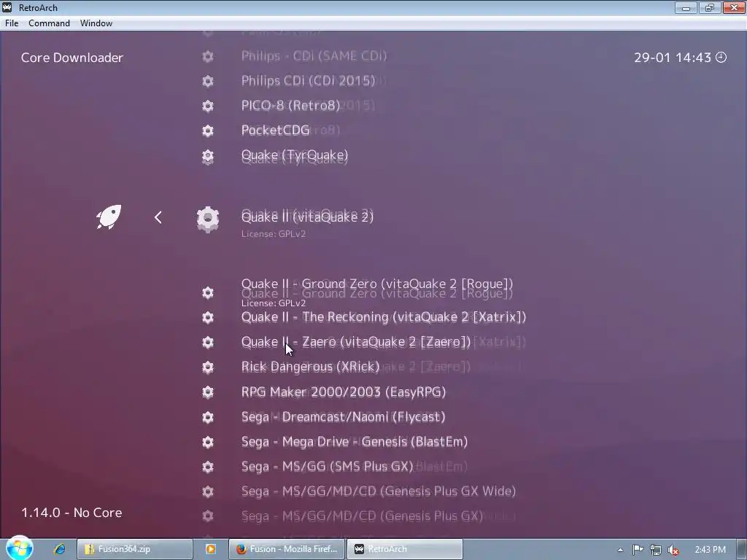The width and height of the screenshot is (747, 560).
Task: Click gear icon beside Sega - MS/GG (SMS Plus GX)
Action: (208, 467)
